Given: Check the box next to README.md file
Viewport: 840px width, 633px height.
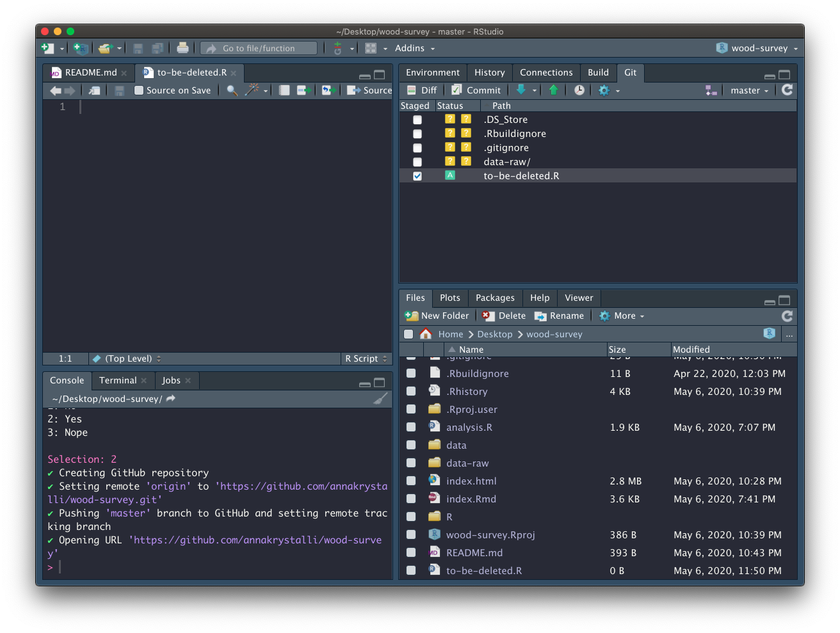Looking at the screenshot, I should coord(411,552).
